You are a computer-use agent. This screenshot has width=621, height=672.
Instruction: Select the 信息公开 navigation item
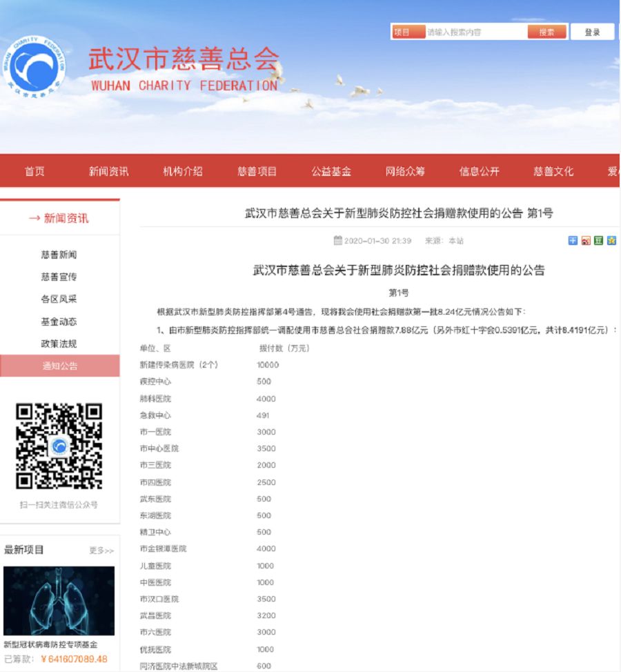(479, 171)
